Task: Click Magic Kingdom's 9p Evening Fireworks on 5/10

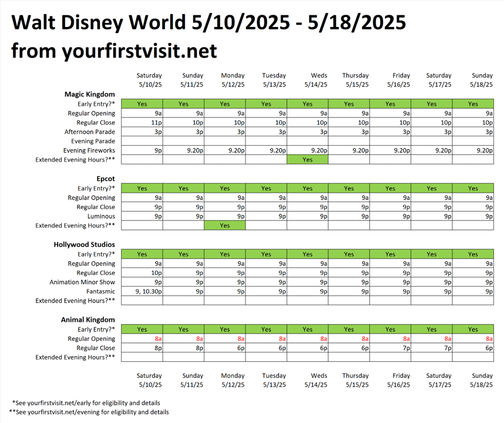Action: pos(142,150)
